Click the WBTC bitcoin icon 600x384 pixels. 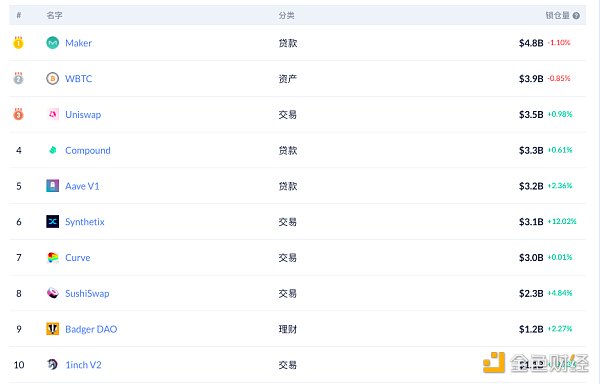pyautogui.click(x=52, y=78)
